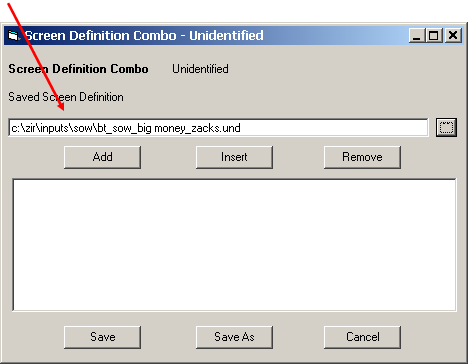Minimize the Screen Definition Combo window

point(417,35)
